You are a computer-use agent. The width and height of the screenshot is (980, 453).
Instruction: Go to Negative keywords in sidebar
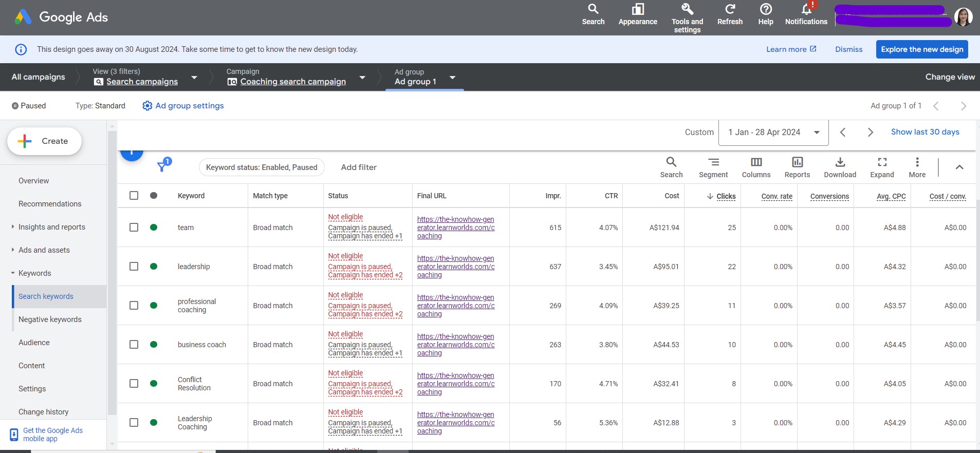[x=50, y=319]
